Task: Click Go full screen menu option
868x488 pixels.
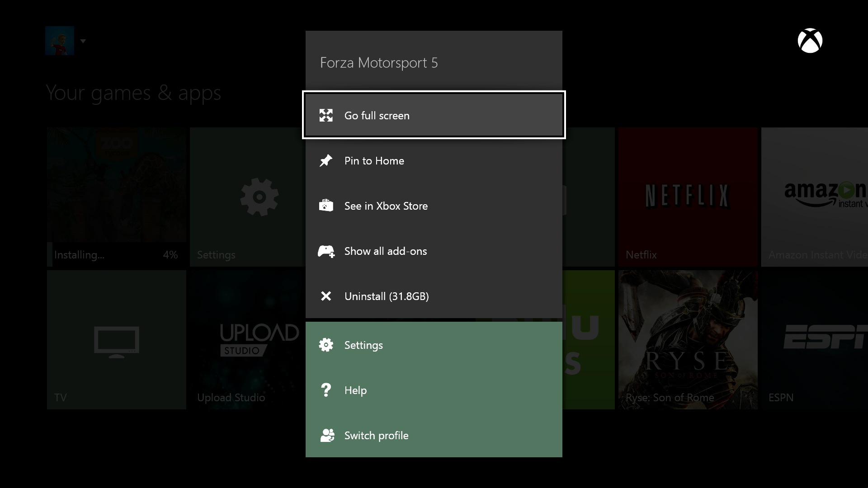Action: point(434,115)
